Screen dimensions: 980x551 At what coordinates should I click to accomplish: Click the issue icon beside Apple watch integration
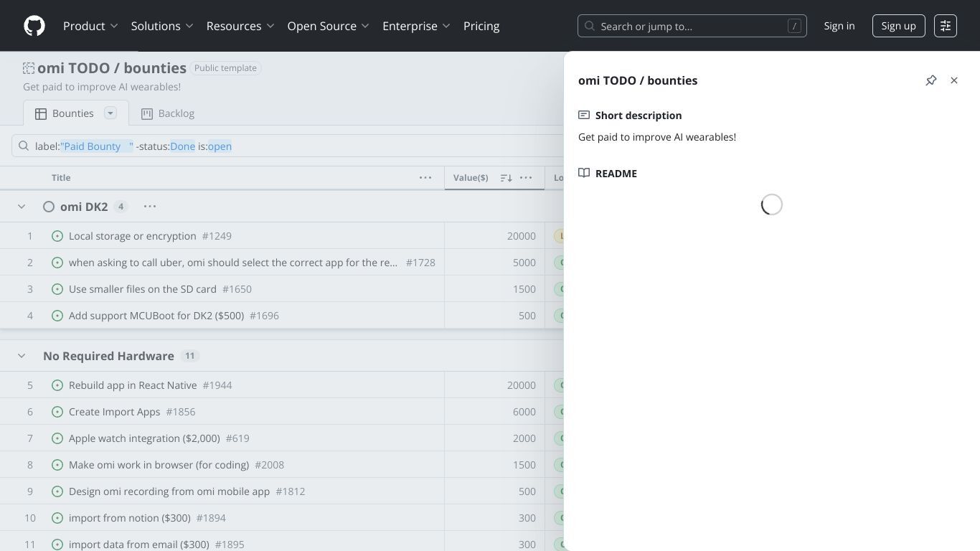coord(57,438)
